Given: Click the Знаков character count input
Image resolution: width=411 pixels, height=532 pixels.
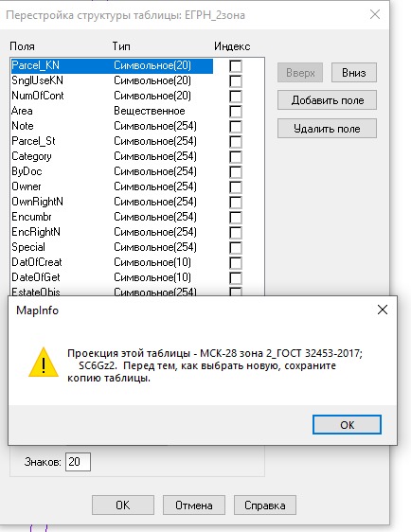Looking at the screenshot, I should (x=78, y=462).
